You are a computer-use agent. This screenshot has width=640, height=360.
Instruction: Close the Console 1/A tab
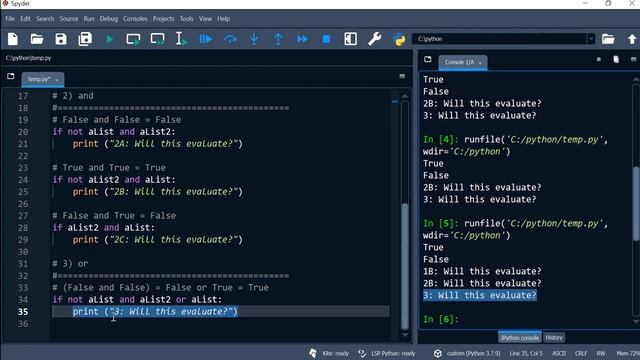pos(480,63)
